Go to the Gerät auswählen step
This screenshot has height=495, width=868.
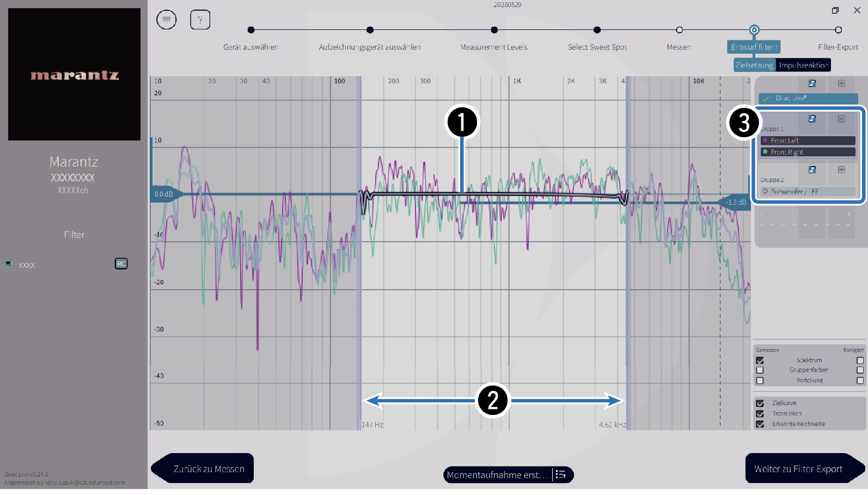pos(250,47)
